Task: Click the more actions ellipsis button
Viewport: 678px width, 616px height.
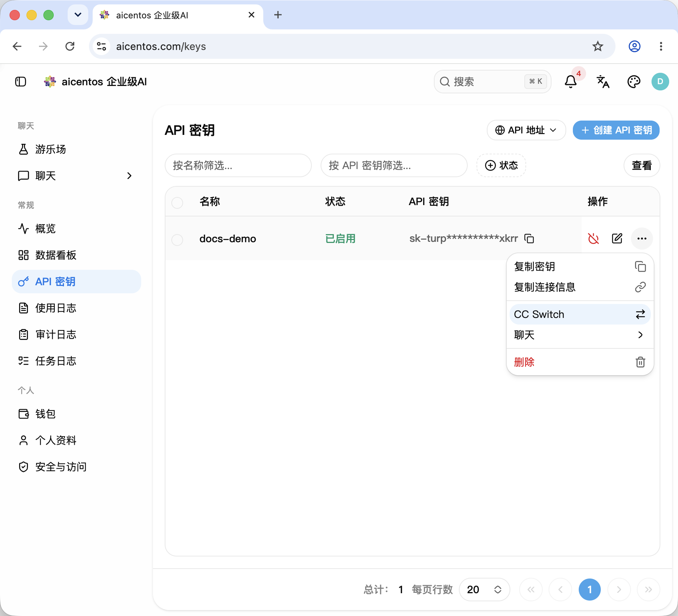Action: (x=642, y=239)
